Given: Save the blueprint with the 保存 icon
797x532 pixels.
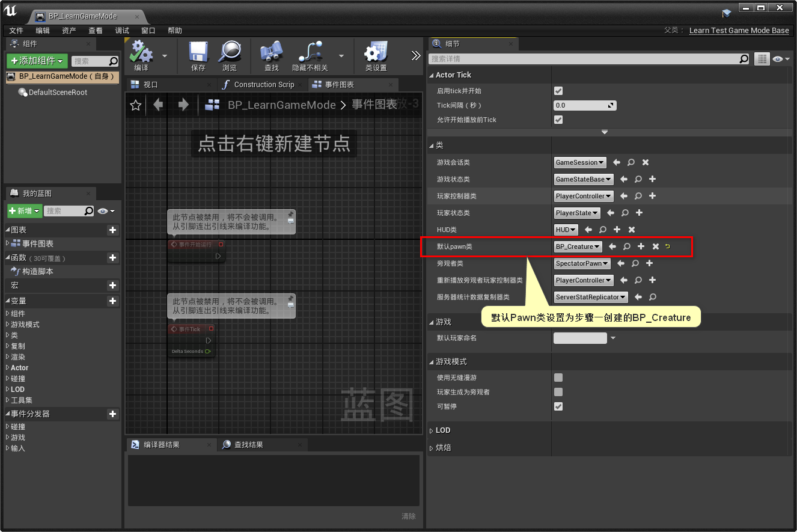Looking at the screenshot, I should point(200,54).
